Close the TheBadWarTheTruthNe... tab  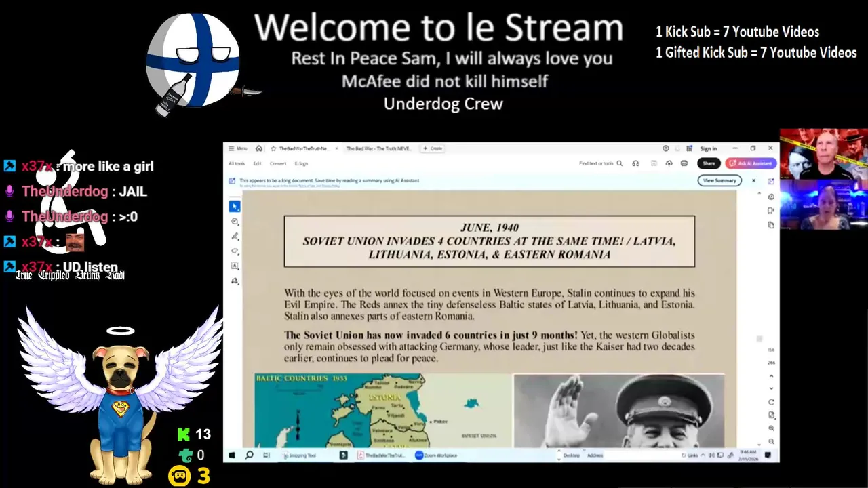click(336, 148)
